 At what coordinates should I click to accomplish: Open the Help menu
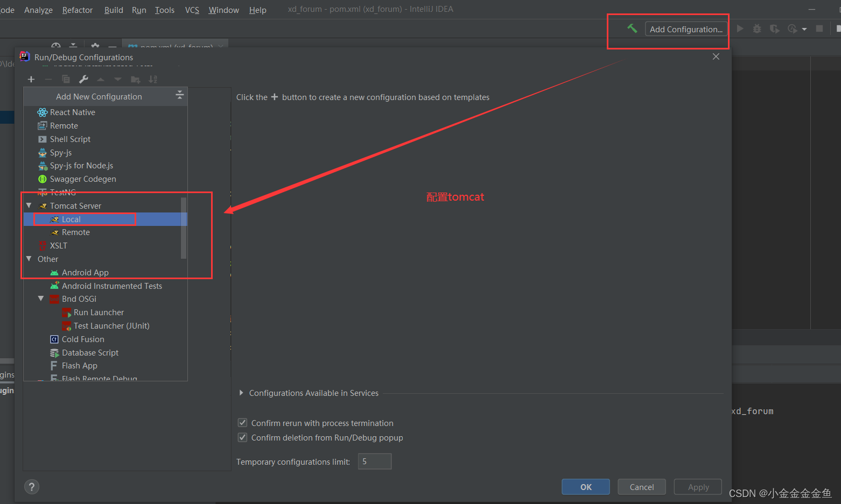pos(258,10)
